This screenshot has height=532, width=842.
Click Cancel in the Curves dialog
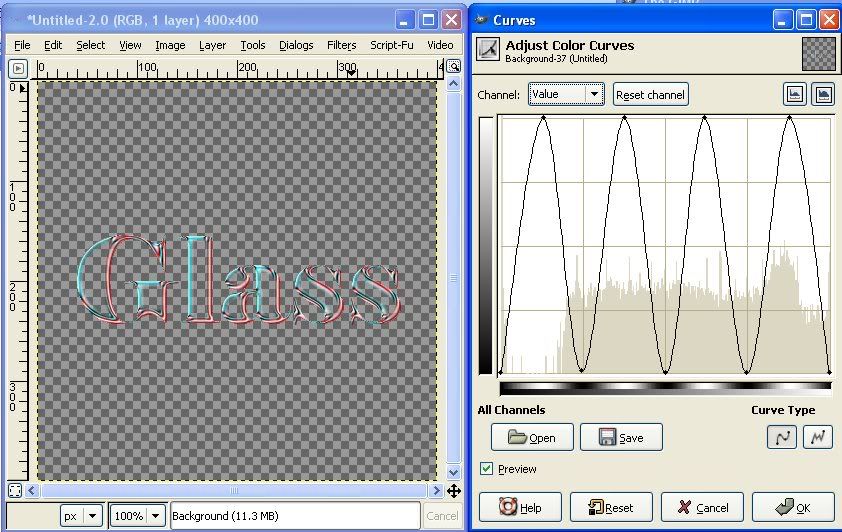(x=702, y=507)
